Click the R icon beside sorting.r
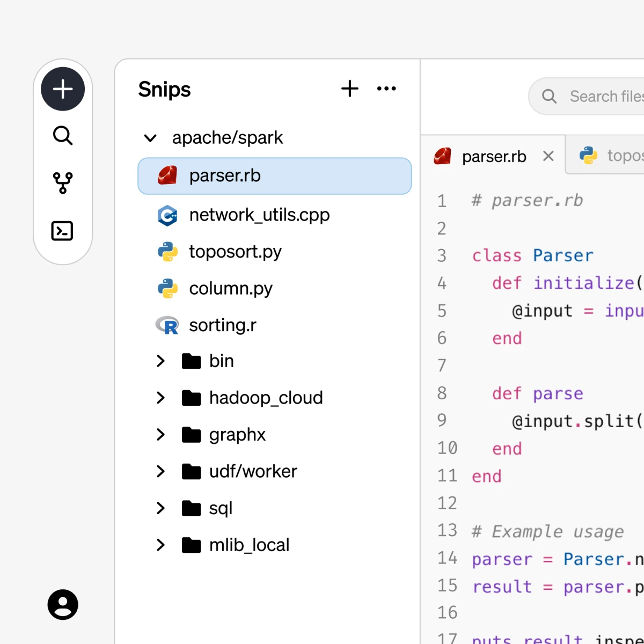 167,325
